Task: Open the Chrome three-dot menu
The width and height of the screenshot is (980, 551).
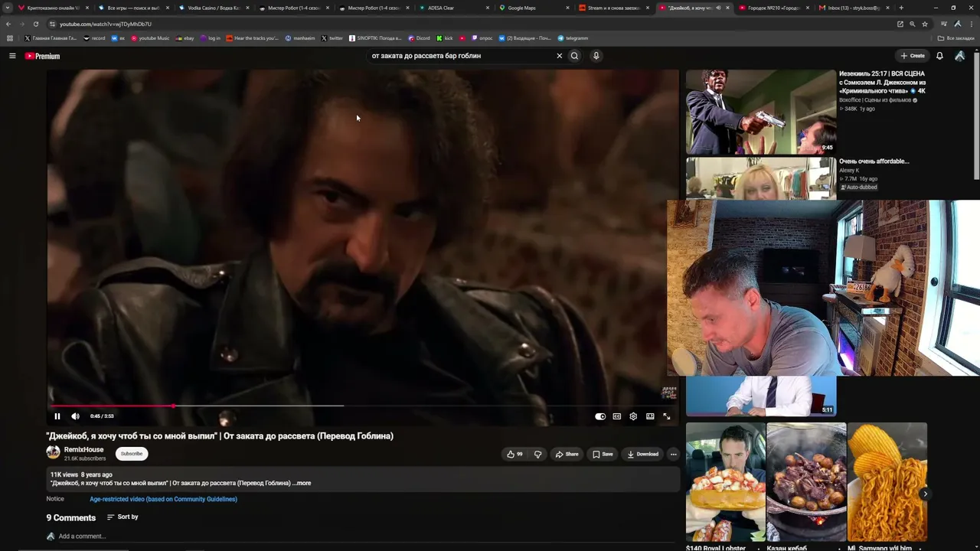Action: [x=972, y=24]
